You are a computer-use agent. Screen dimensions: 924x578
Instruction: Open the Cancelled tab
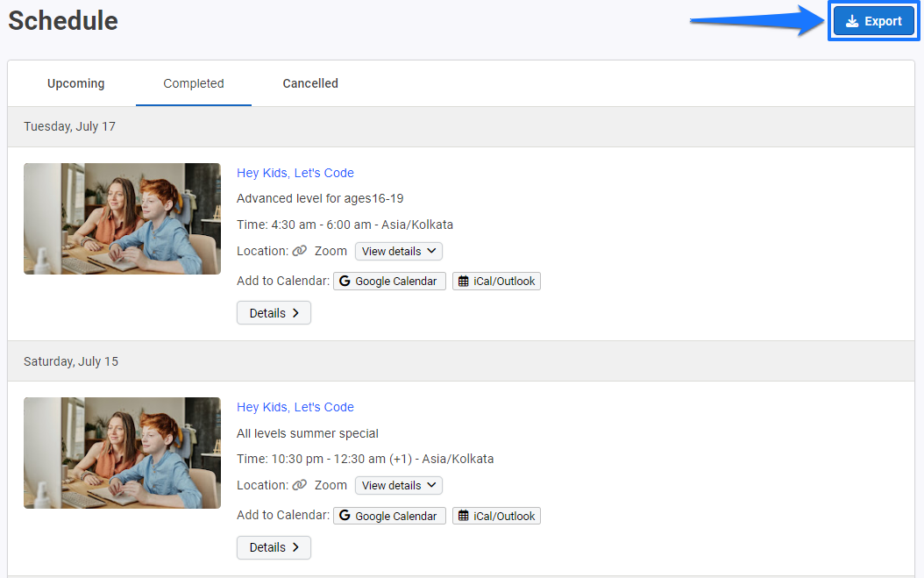(310, 83)
